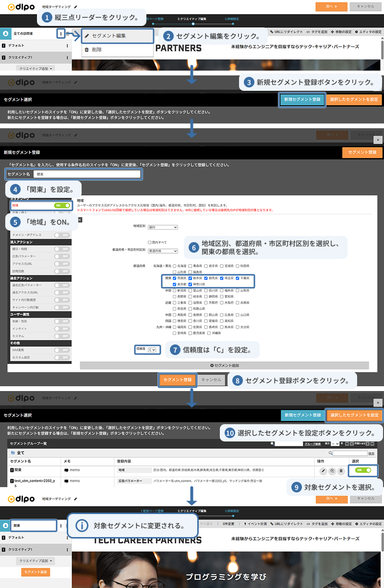
Task: Click the セグメント追加 bar with plus icon
Action: point(224,366)
